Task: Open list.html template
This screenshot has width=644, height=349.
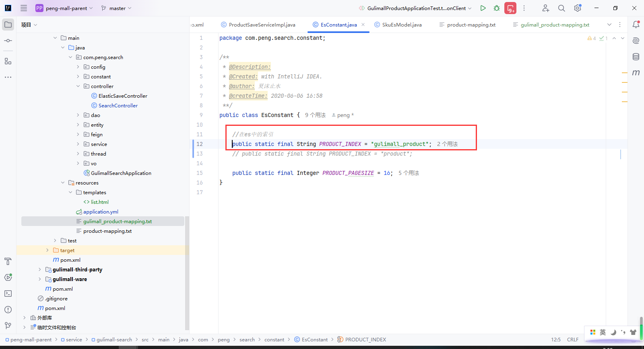Action: point(99,202)
